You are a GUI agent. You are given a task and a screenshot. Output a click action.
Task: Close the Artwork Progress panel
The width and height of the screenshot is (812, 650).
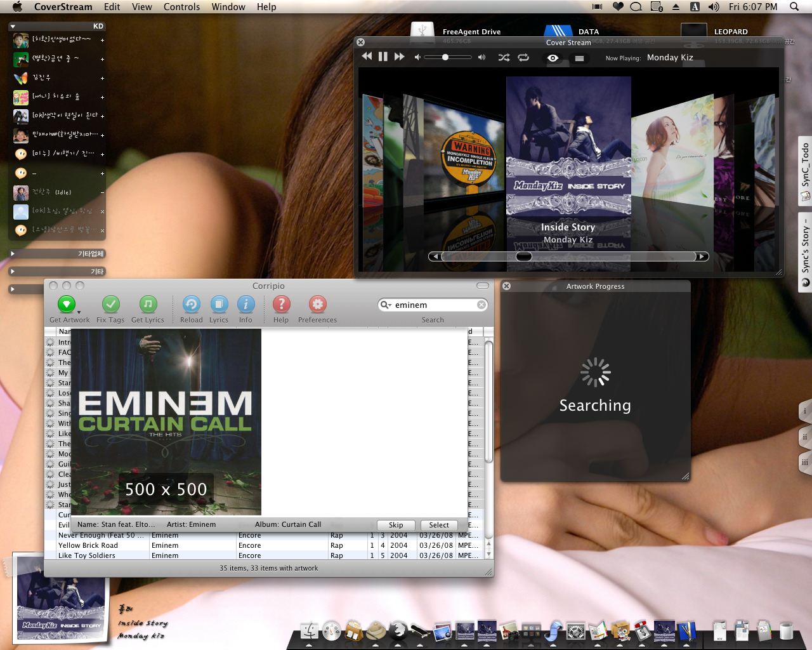click(506, 286)
